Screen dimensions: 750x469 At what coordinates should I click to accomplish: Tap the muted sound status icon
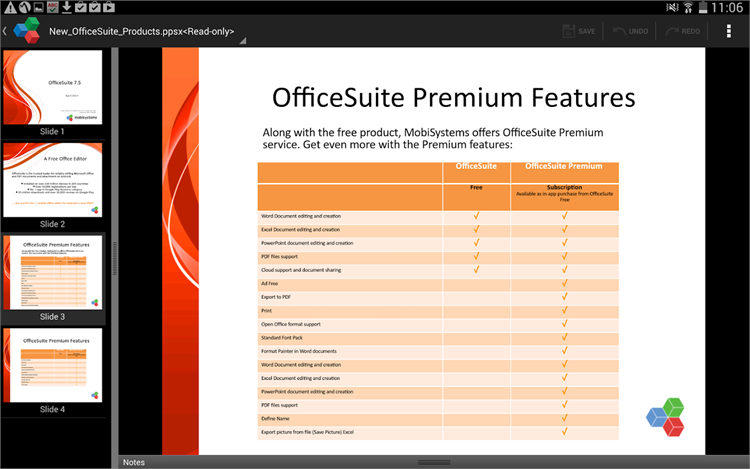pyautogui.click(x=673, y=7)
